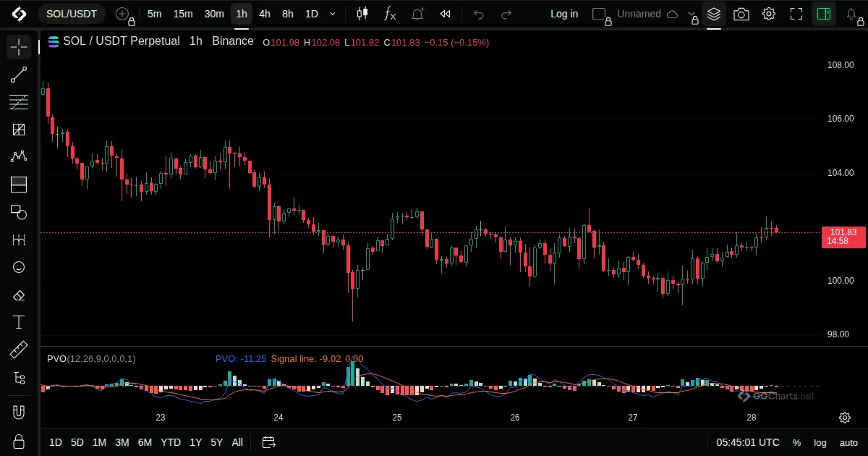Click the 101.83 current price label
868x456 pixels.
tap(843, 236)
